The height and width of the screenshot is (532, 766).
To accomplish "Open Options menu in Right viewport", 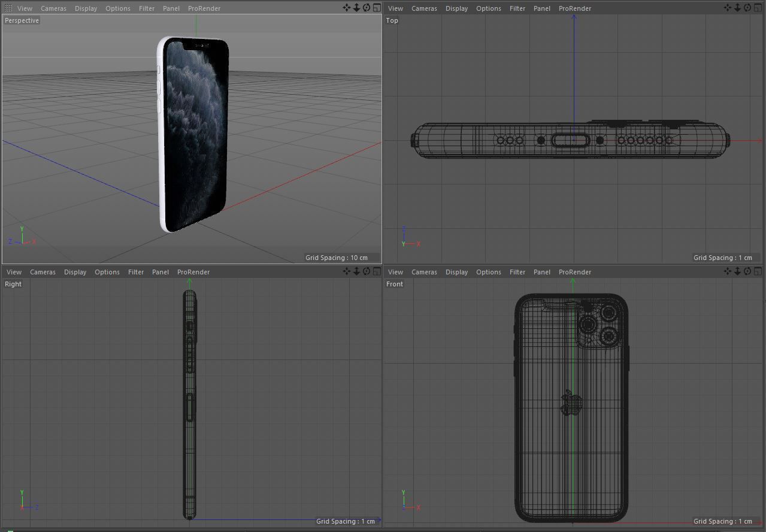I will pyautogui.click(x=107, y=272).
